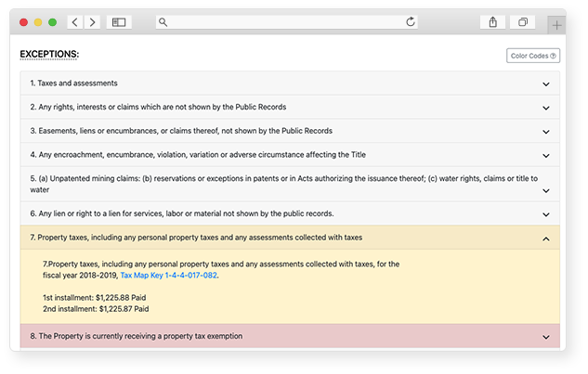Open the Share icon in toolbar
This screenshot has width=588, height=374.
pyautogui.click(x=492, y=22)
